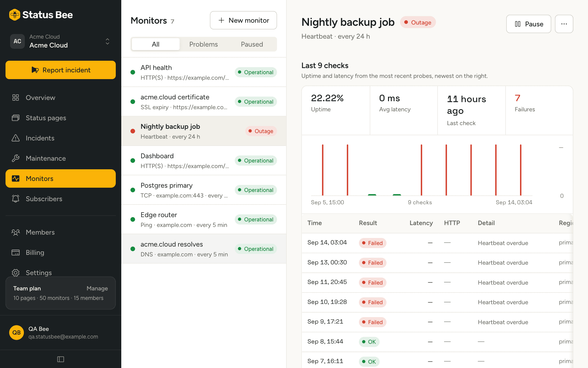Click the Incidents warning triangle icon
The image size is (588, 368).
[x=16, y=138]
